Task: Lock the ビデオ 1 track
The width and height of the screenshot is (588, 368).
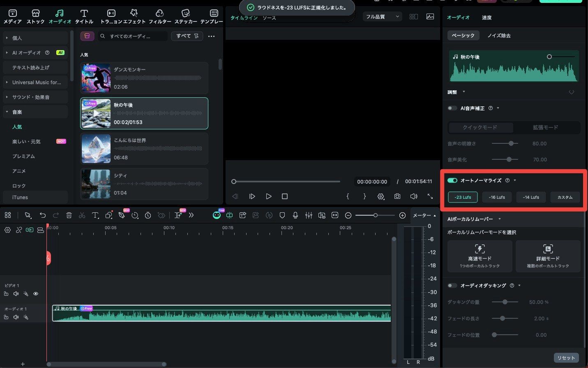Action: pyautogui.click(x=6, y=294)
